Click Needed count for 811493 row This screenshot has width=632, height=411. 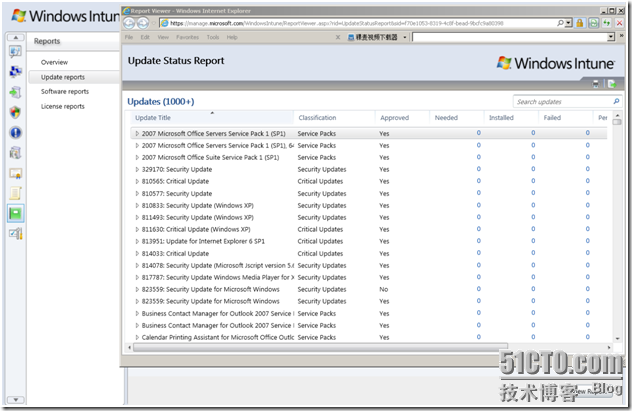478,217
